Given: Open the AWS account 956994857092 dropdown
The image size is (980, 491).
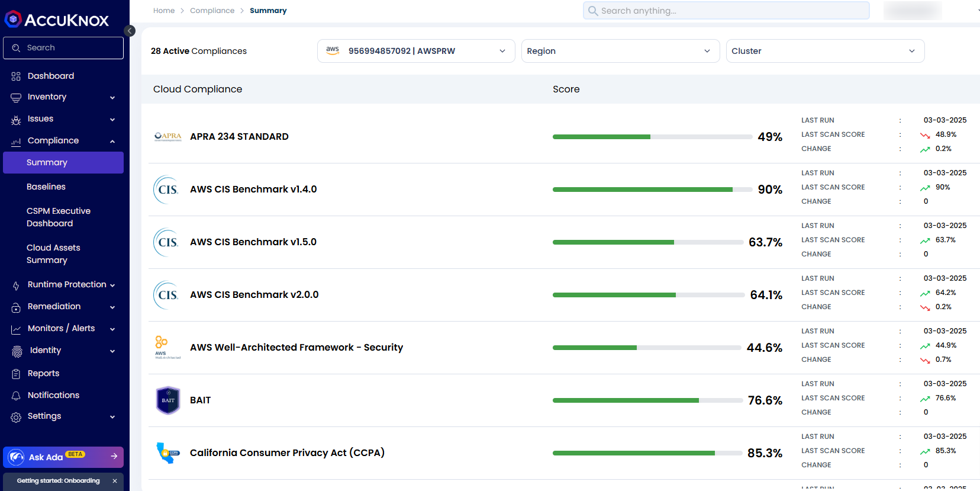Looking at the screenshot, I should pyautogui.click(x=416, y=51).
